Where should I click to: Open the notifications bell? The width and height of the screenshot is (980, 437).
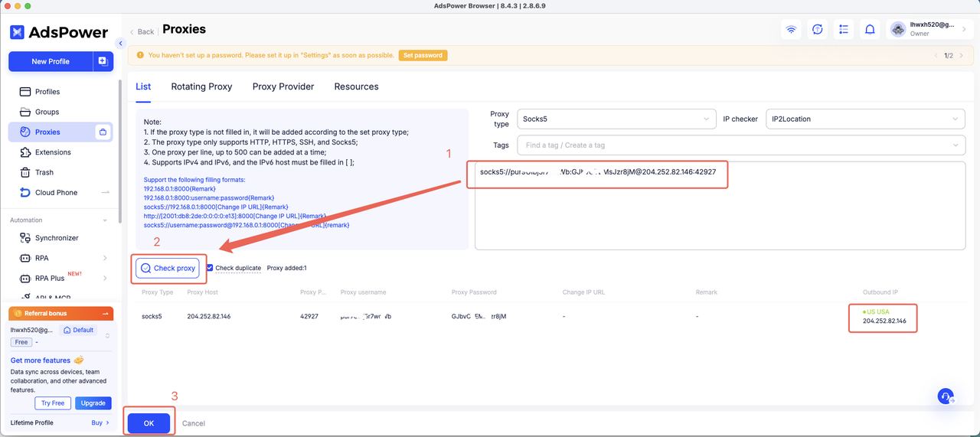point(870,30)
